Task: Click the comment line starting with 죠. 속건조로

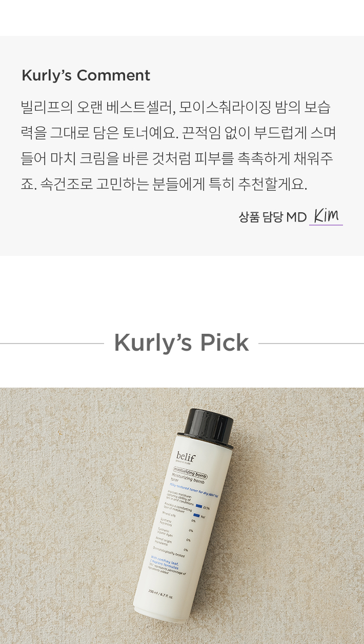Action: tap(164, 184)
